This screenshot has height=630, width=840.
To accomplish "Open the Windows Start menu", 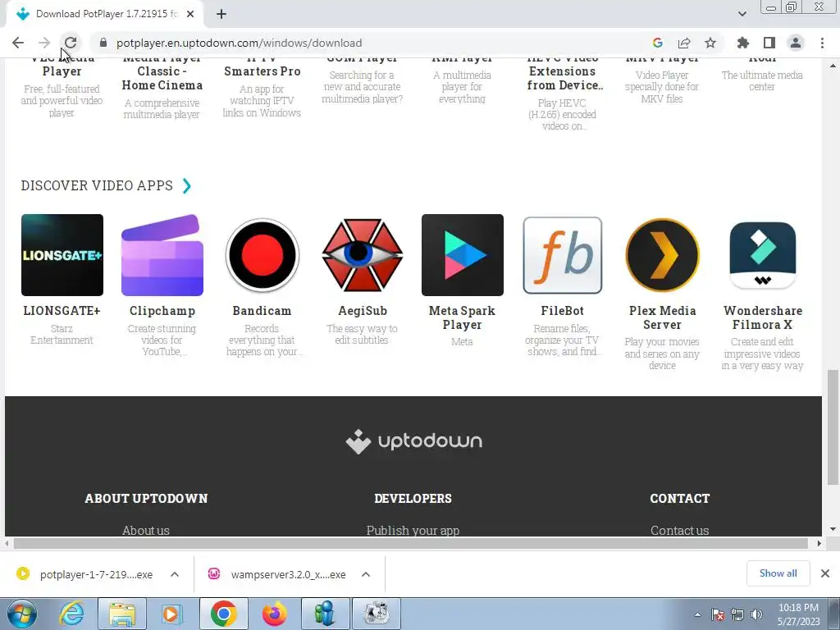I will click(x=21, y=614).
